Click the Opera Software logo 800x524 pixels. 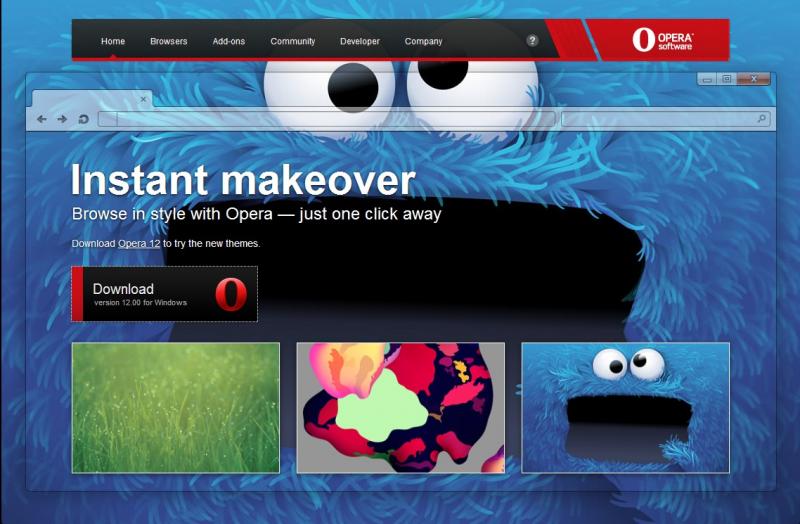pos(662,40)
